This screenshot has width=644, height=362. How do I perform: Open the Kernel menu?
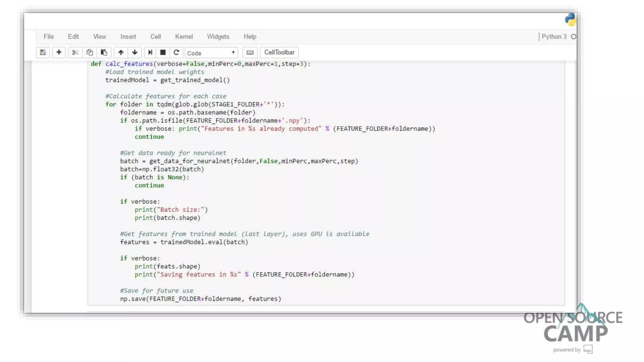coord(184,36)
